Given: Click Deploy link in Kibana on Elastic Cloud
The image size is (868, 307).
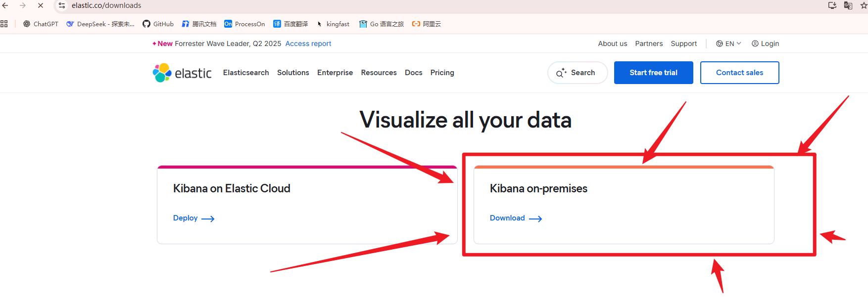Looking at the screenshot, I should pyautogui.click(x=193, y=218).
